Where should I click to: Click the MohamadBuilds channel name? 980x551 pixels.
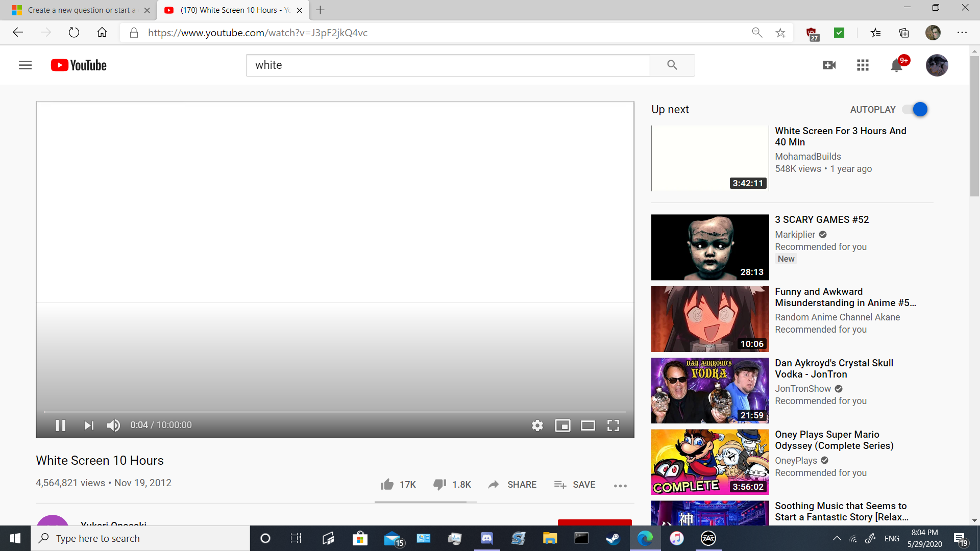[808, 157]
